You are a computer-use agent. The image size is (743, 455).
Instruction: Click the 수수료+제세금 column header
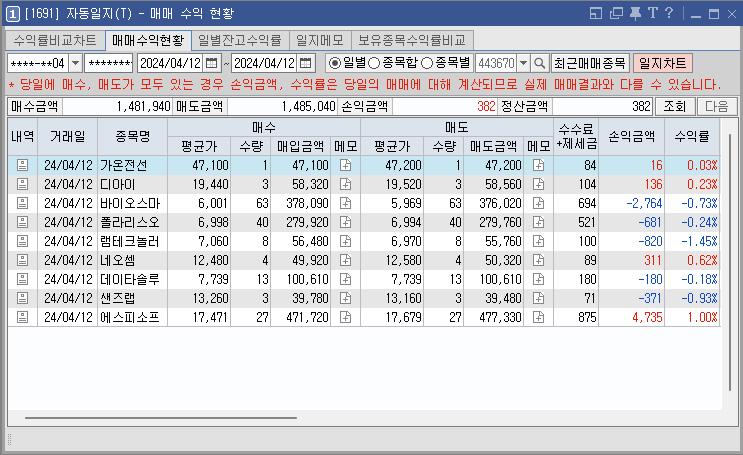[576, 136]
